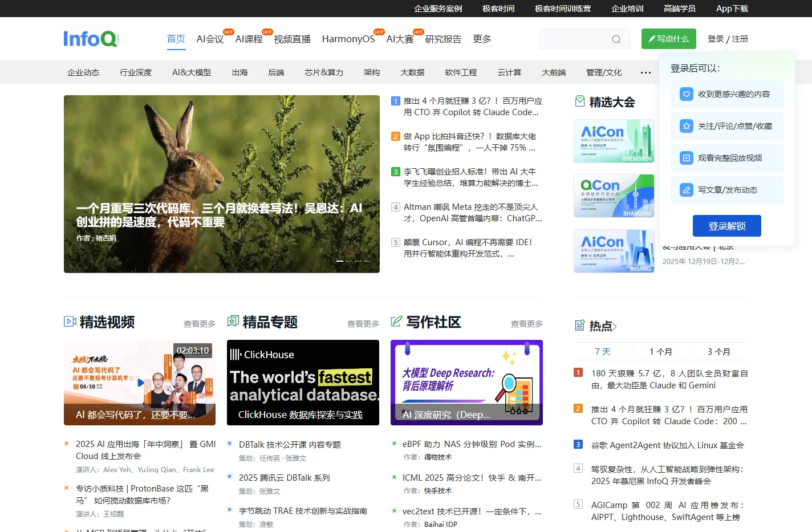Select the 芯片&算力 category
Screen dimensions: 812x532
coord(324,72)
